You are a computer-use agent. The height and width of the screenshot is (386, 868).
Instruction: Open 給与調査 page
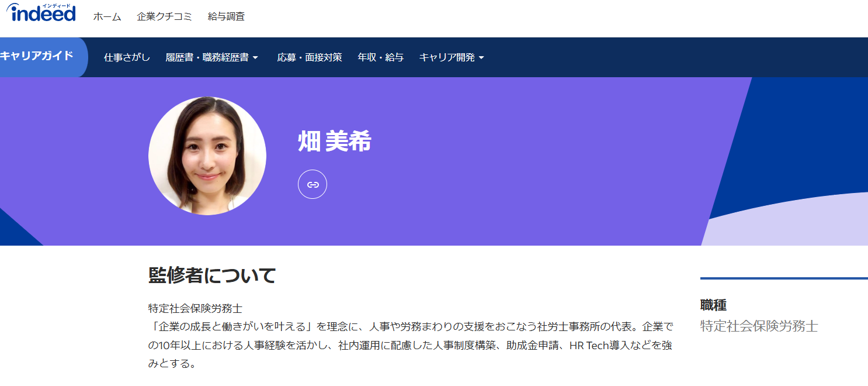point(227,16)
